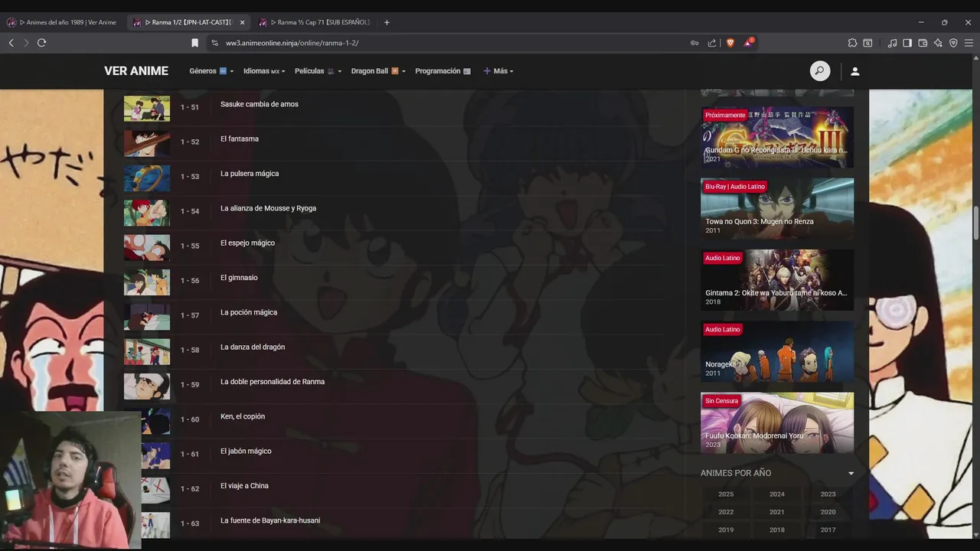Open the browser hamburger menu
Viewport: 980px width, 551px height.
pyautogui.click(x=969, y=43)
